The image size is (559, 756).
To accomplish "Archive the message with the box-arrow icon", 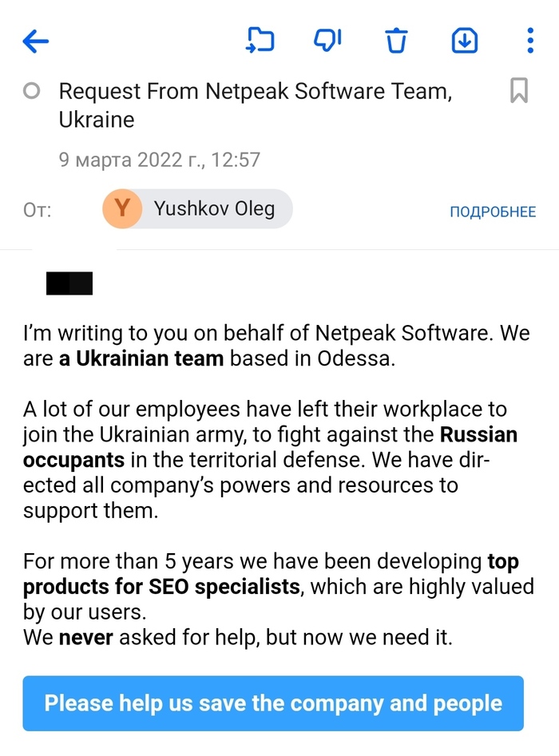I will coord(465,40).
